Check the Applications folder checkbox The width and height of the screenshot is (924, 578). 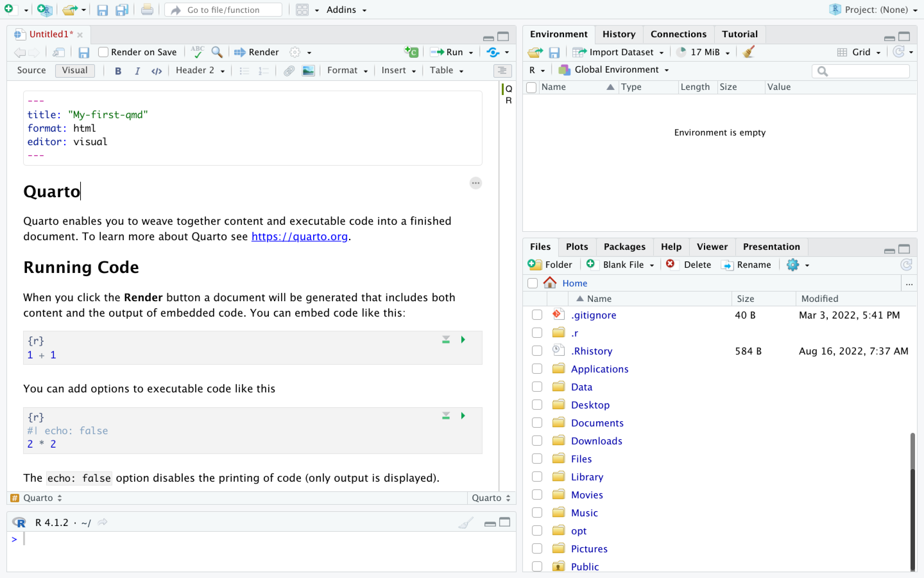[537, 369]
